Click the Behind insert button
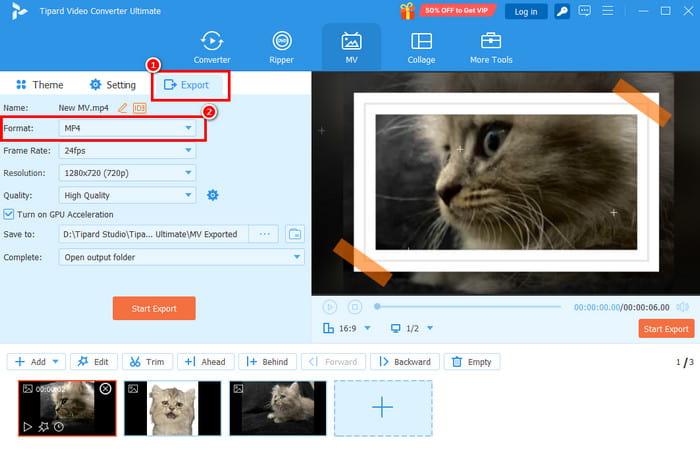The height and width of the screenshot is (452, 700). (267, 362)
